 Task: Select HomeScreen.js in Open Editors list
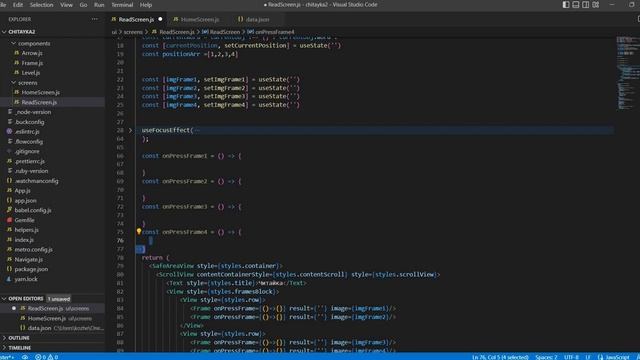[x=53, y=318]
